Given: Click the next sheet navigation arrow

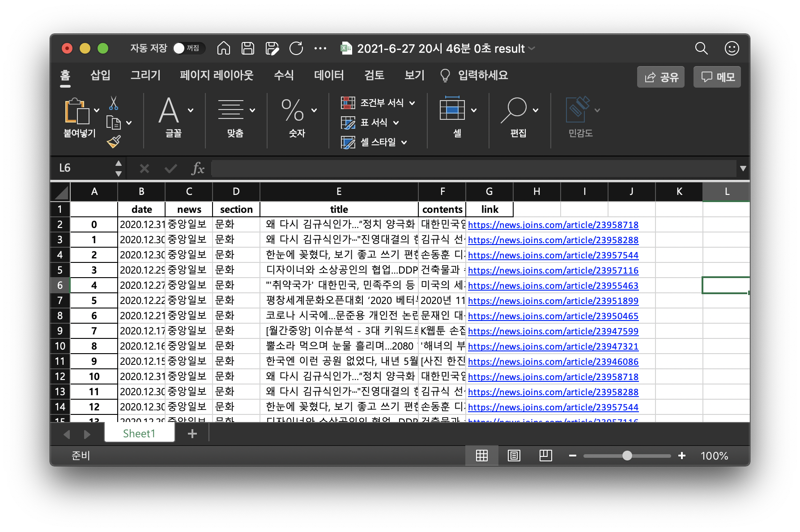Looking at the screenshot, I should tap(87, 434).
